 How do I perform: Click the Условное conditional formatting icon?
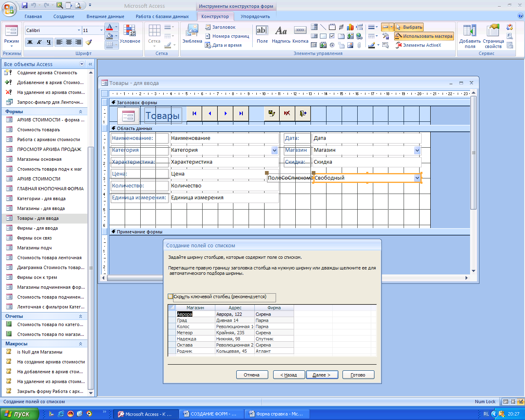coord(130,34)
